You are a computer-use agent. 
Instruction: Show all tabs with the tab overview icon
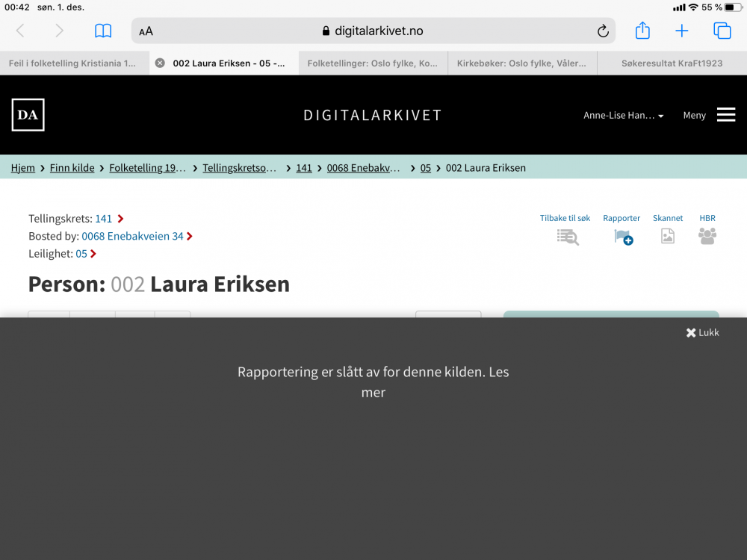(x=722, y=31)
